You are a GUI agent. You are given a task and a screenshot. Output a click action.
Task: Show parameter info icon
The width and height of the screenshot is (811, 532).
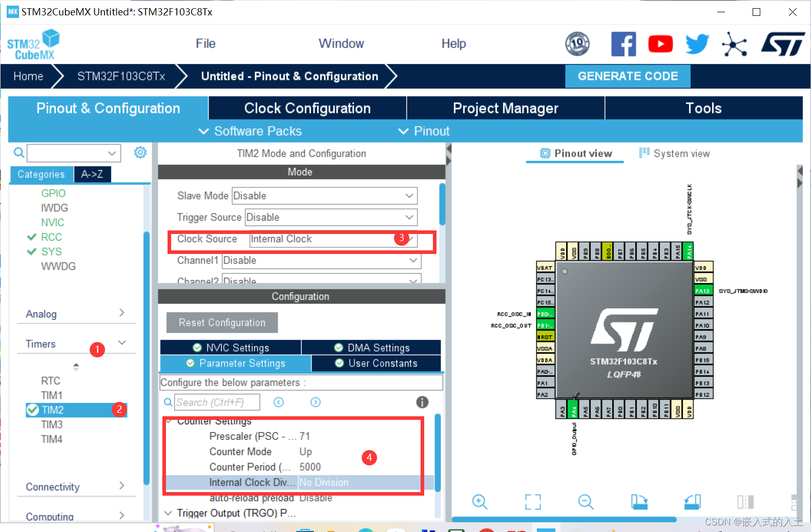point(422,402)
